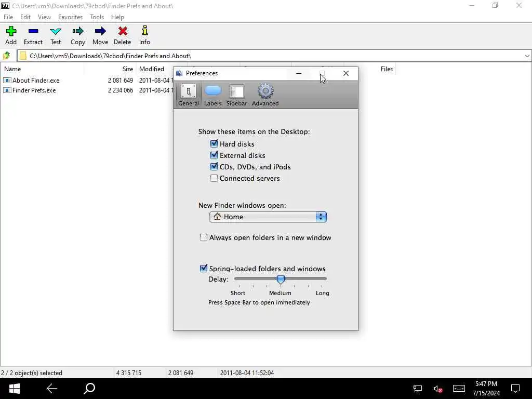Go up one folder level icon
Screen dimensions: 532x399
pyautogui.click(x=7, y=55)
